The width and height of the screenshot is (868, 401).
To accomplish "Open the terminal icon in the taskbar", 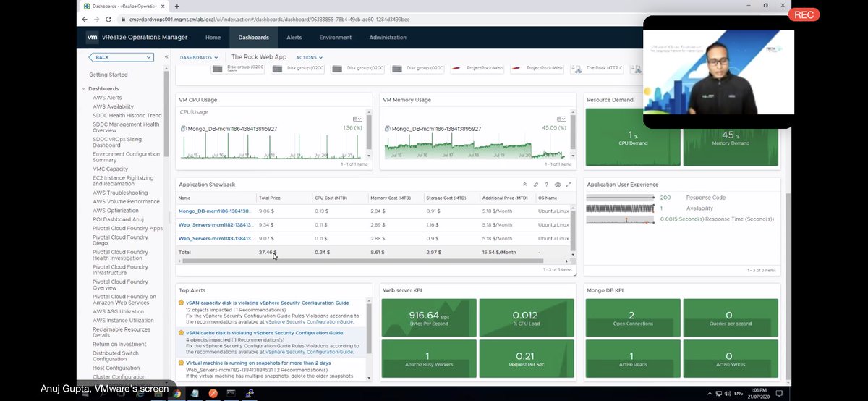I will point(231,393).
